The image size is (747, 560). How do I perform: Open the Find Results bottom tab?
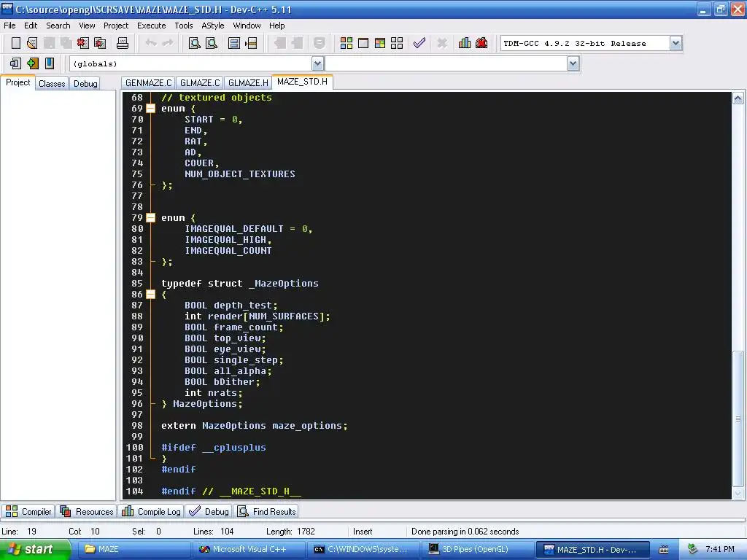coord(267,511)
